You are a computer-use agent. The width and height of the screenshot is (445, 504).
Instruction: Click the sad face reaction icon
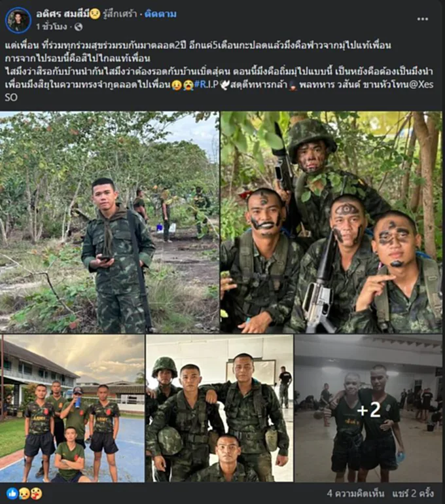[x=24, y=494]
